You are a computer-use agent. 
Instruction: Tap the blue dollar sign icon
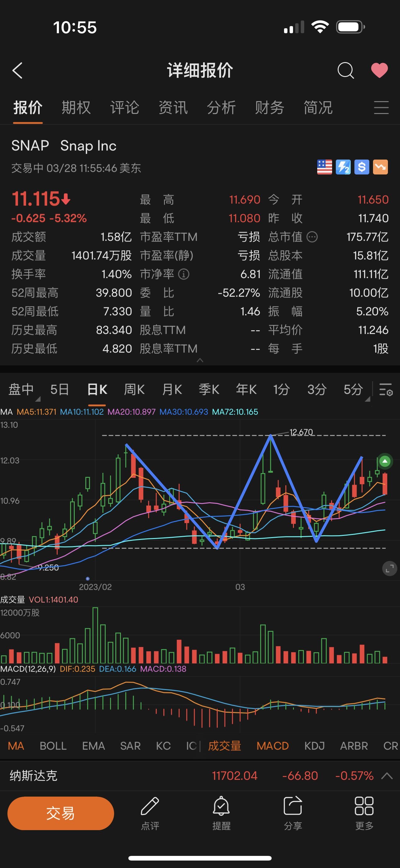point(362,167)
